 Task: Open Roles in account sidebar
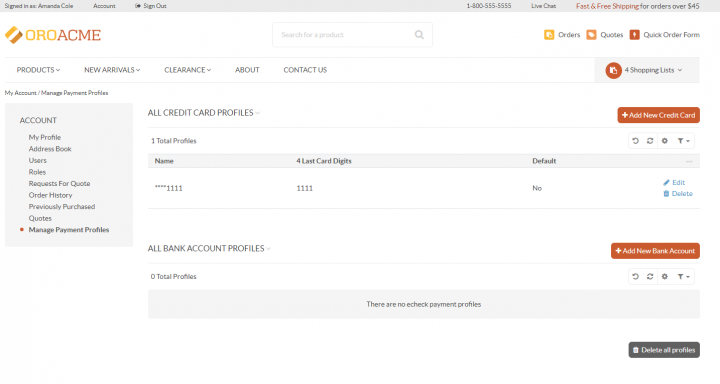tap(37, 172)
